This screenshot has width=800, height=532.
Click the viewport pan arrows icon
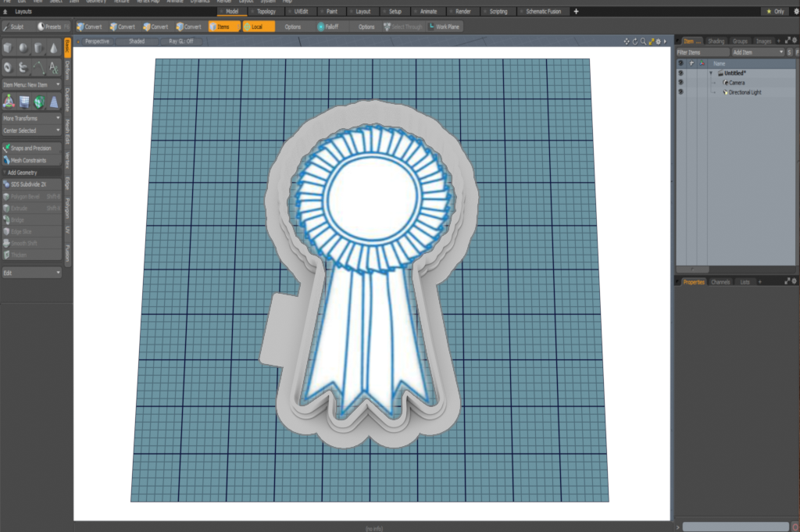627,41
